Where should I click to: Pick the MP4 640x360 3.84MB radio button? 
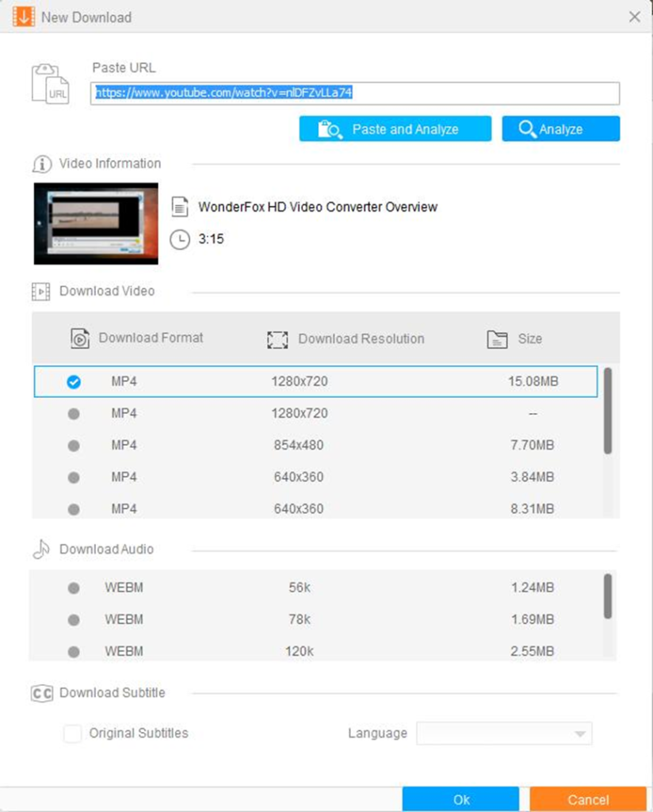coord(74,477)
